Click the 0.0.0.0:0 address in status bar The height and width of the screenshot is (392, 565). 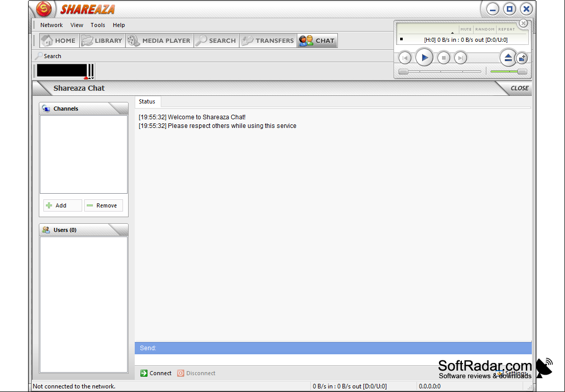coord(430,386)
